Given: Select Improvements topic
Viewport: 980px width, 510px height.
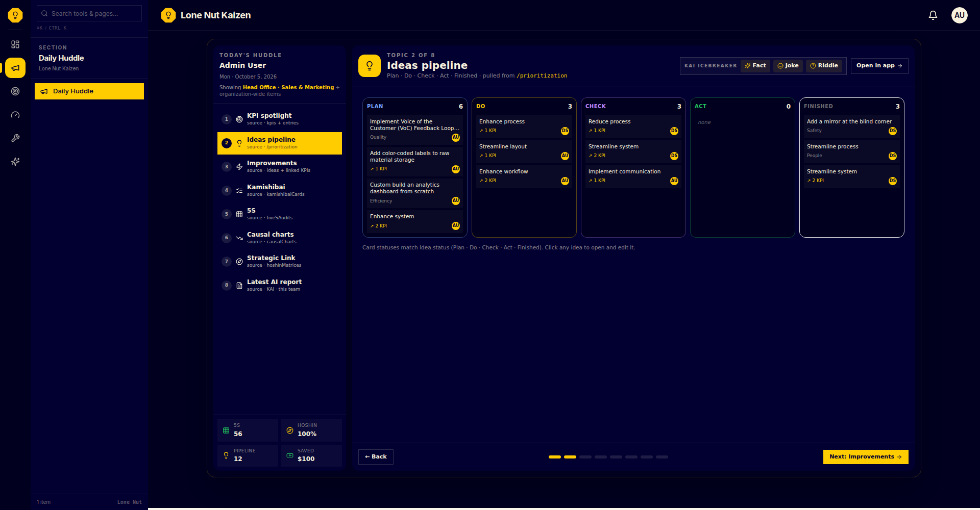Looking at the screenshot, I should [x=280, y=166].
